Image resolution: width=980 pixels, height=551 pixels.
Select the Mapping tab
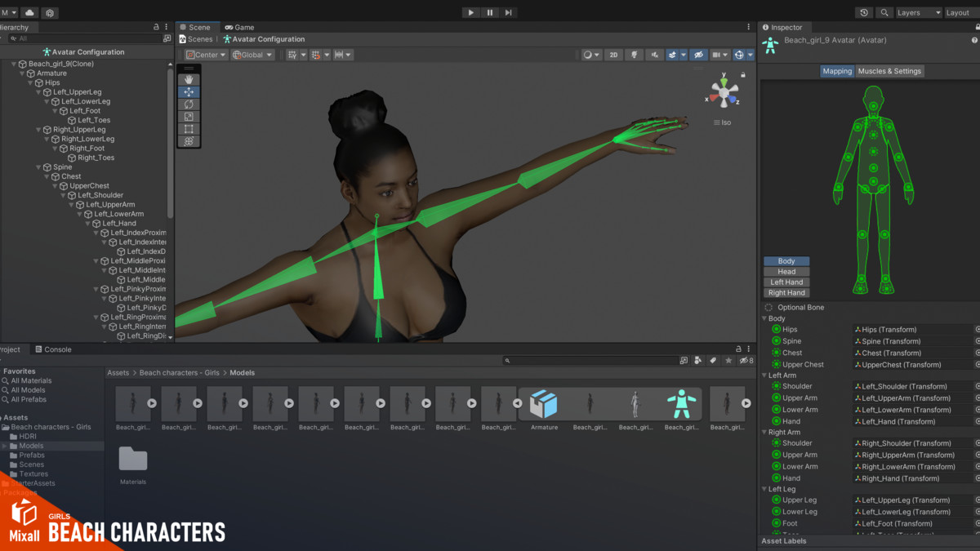pyautogui.click(x=837, y=71)
